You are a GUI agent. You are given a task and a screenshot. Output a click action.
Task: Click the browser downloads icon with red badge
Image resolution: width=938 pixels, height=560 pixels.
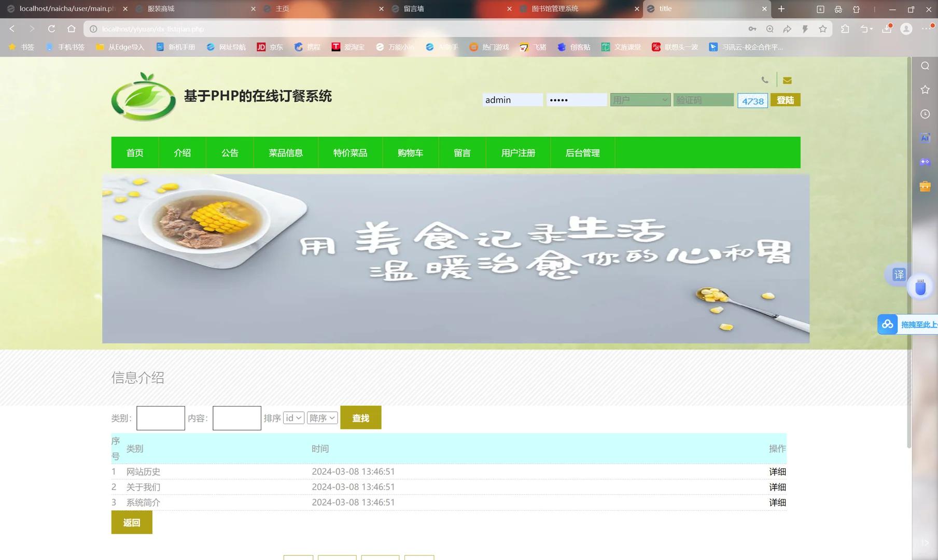pyautogui.click(x=886, y=29)
